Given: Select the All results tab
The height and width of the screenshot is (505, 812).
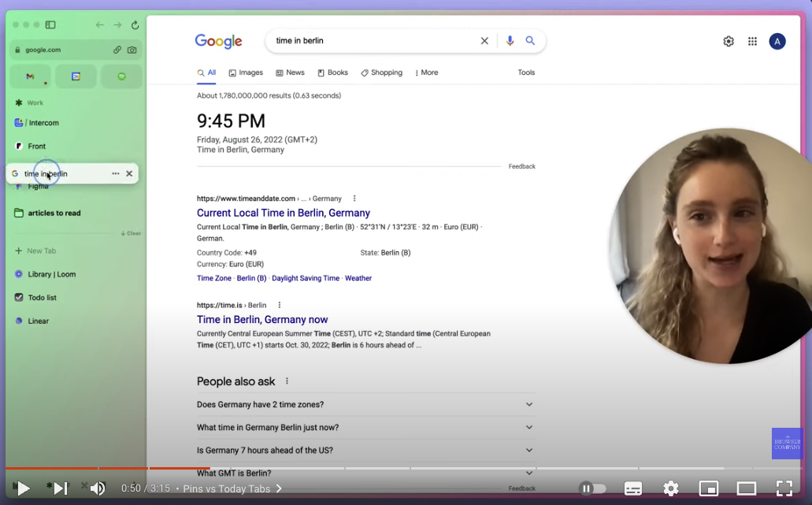Looking at the screenshot, I should pyautogui.click(x=206, y=72).
